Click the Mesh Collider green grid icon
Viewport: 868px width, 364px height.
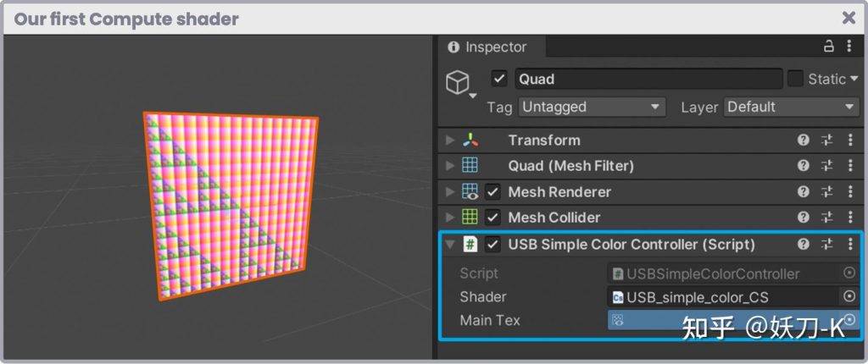tap(470, 217)
